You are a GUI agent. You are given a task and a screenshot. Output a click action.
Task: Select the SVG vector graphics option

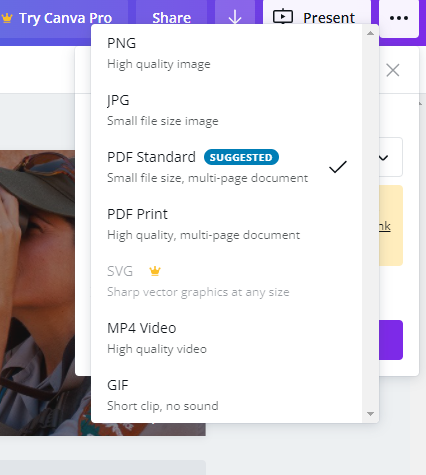tap(227, 281)
